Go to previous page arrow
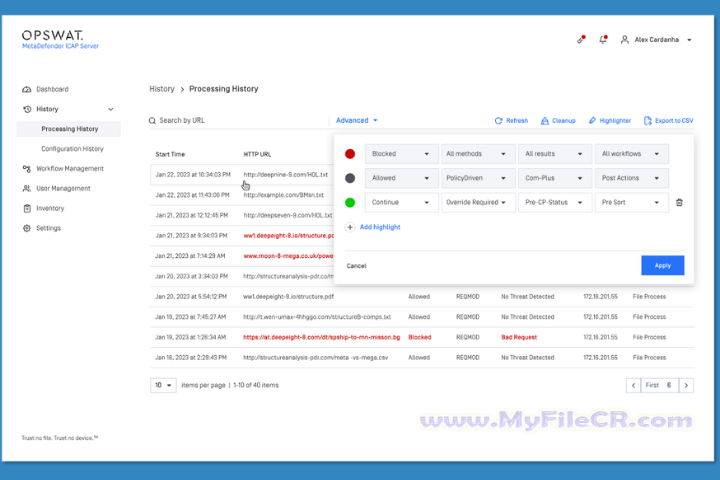The height and width of the screenshot is (480, 720). coord(633,385)
